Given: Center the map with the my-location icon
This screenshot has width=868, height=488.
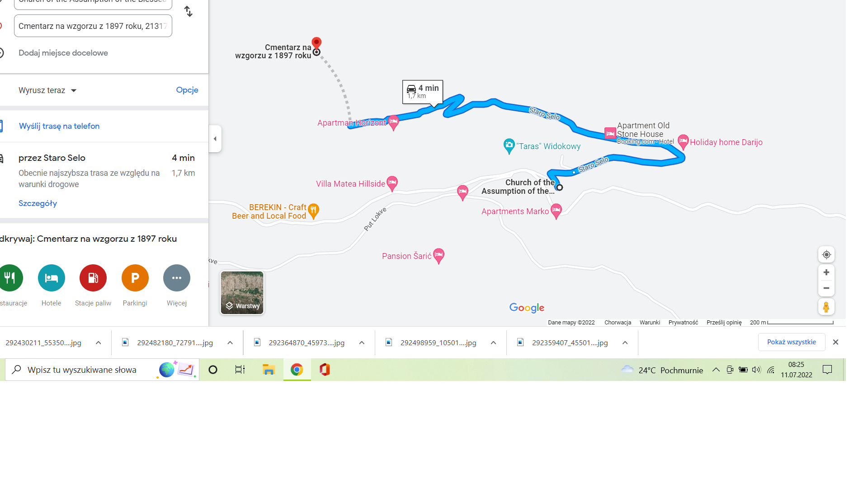Looking at the screenshot, I should [x=826, y=254].
